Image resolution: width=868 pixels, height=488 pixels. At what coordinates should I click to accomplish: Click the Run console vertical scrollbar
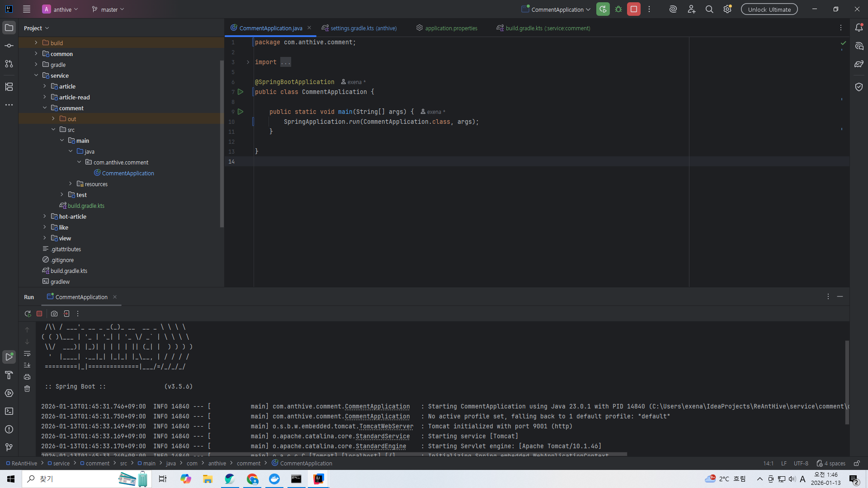(x=847, y=382)
